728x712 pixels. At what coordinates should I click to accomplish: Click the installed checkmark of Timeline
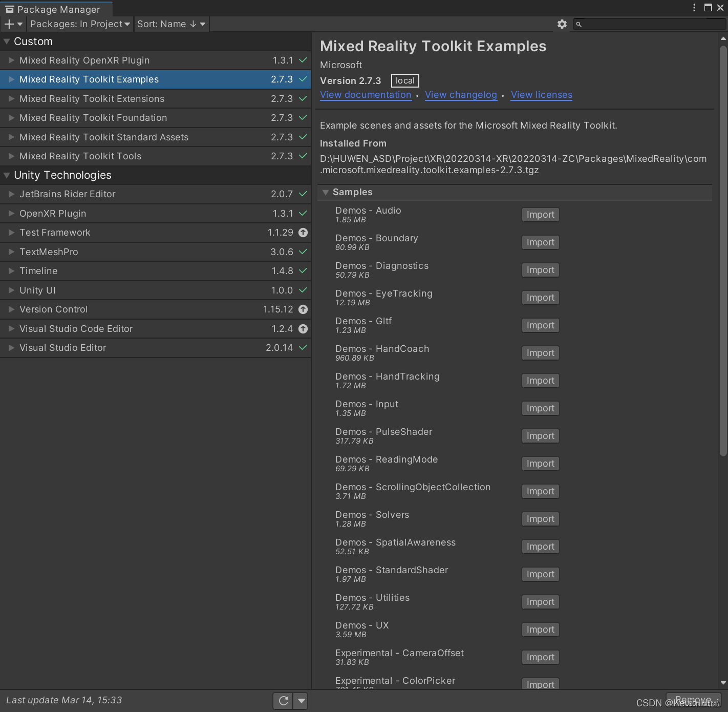(x=303, y=271)
